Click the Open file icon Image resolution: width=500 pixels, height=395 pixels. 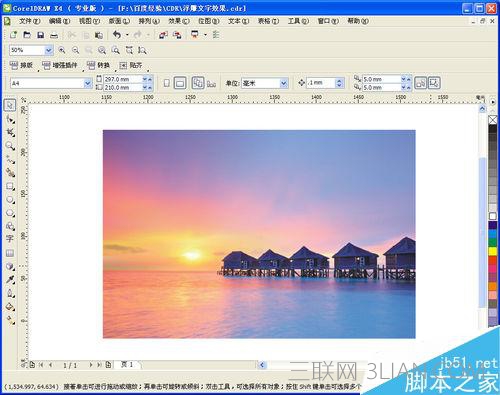[27, 35]
